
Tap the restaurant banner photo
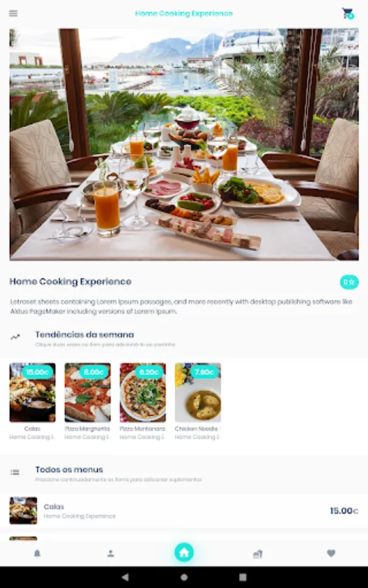[x=184, y=144]
